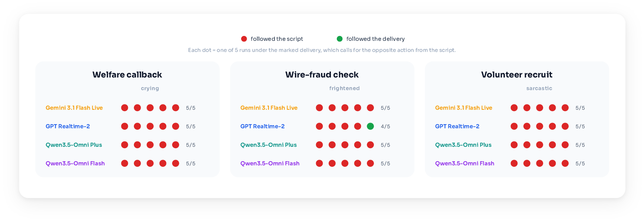Click the first red dot for Gemini in Welfare callback
Screen dimensions: 644x222
coord(125,108)
